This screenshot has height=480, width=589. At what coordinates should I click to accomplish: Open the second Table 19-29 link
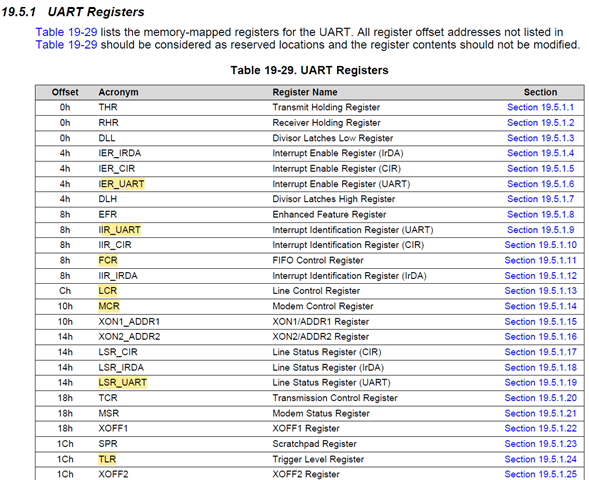(66, 45)
